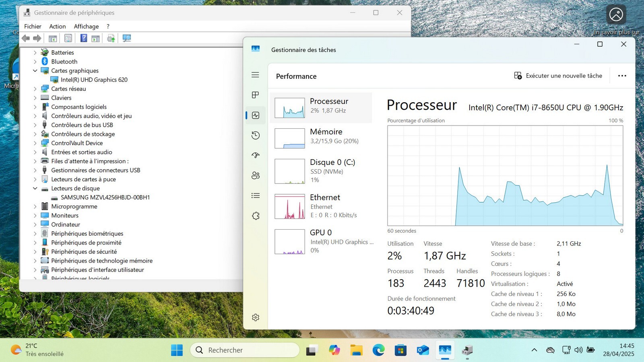Click Exécuter une nouvelle tâche
The width and height of the screenshot is (644, 362).
tap(558, 76)
